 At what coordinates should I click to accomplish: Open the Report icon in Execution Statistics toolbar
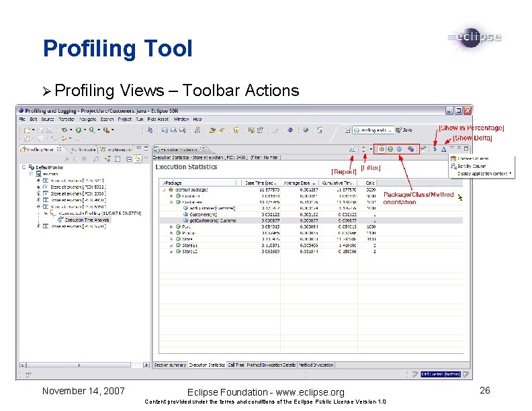click(x=353, y=149)
